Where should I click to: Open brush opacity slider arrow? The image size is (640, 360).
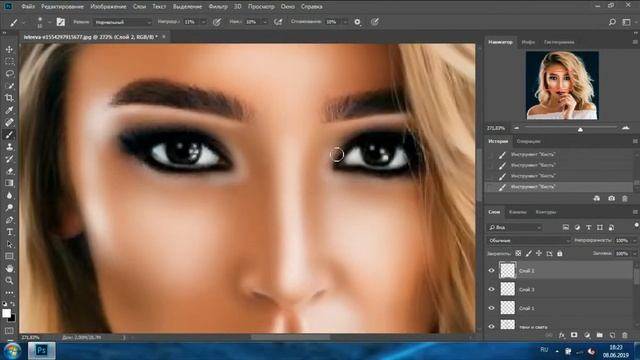[203, 22]
